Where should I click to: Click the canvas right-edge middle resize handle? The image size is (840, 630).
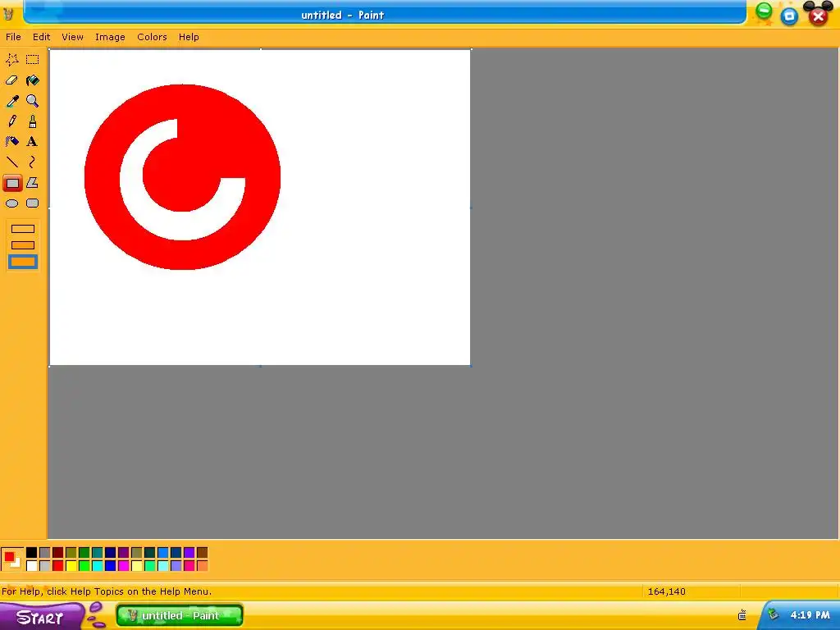471,208
